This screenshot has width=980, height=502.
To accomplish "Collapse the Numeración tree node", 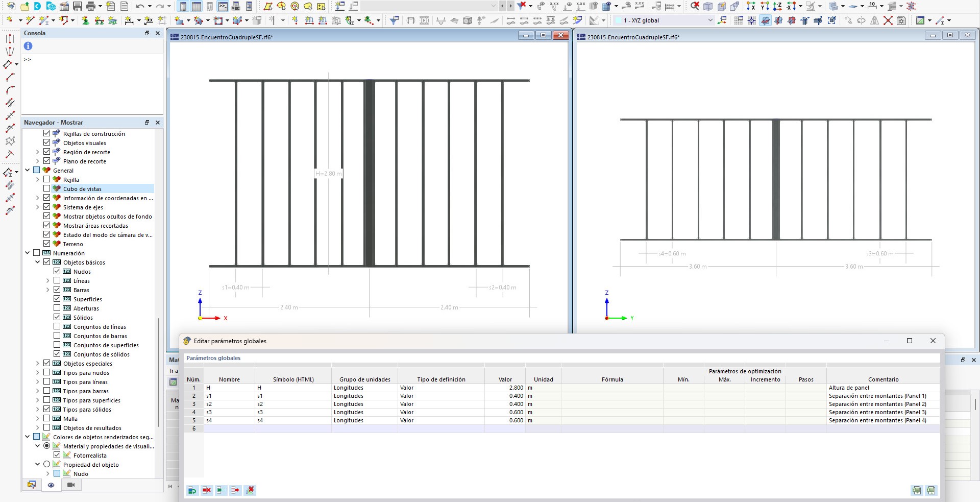I will point(28,253).
